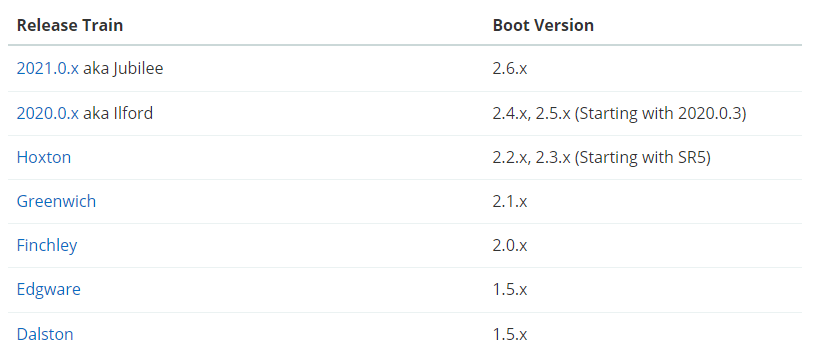Visit the Finchley release train page
Screen dimensions: 821x363
(47, 245)
